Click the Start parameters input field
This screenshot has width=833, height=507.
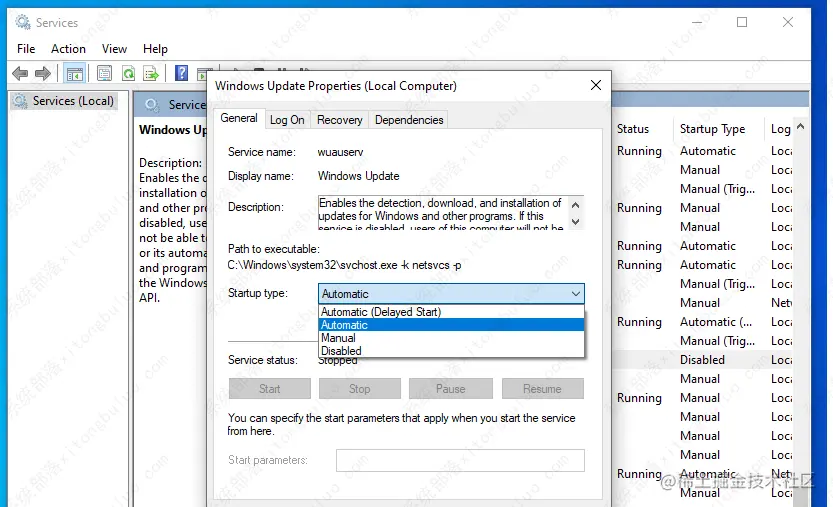point(460,460)
